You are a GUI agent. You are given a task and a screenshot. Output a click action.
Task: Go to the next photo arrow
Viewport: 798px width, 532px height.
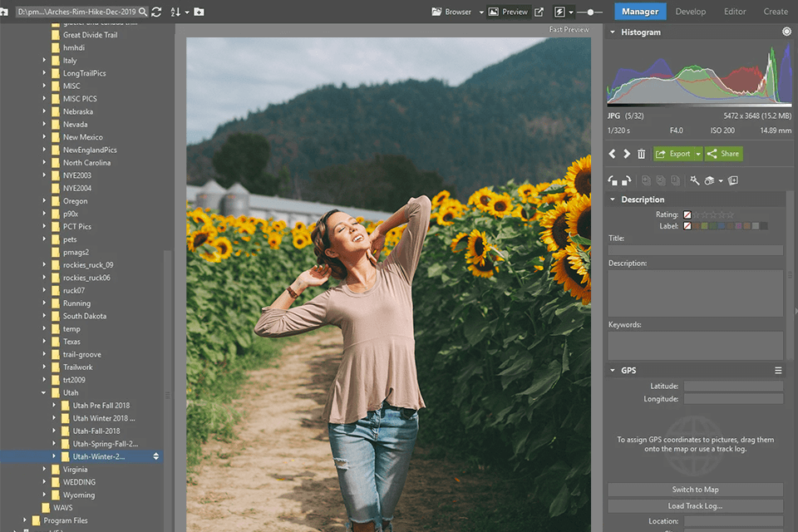627,154
